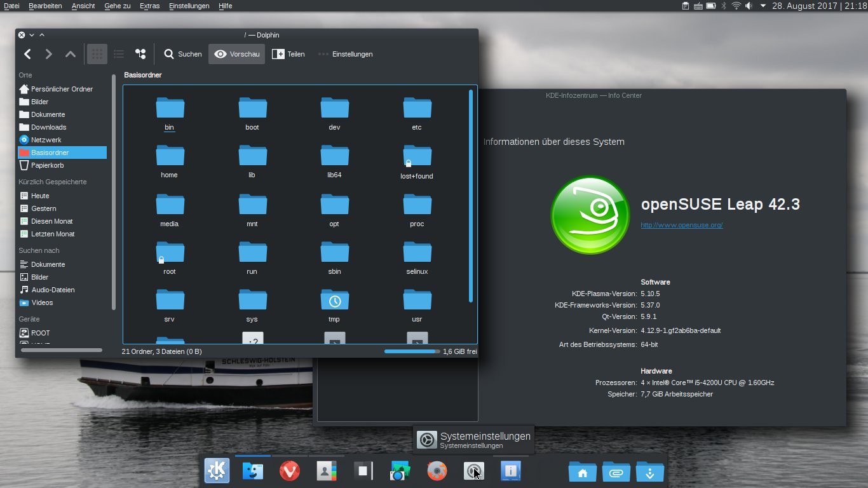The height and width of the screenshot is (488, 868).
Task: Navigate up to parent folder
Action: pos(71,54)
